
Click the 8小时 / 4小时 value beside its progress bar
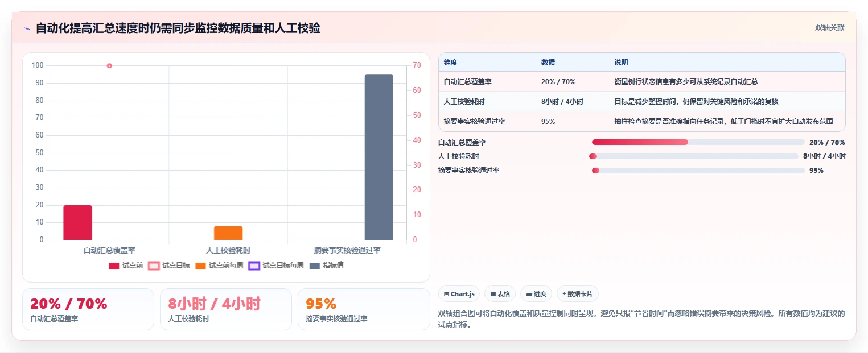(x=824, y=156)
